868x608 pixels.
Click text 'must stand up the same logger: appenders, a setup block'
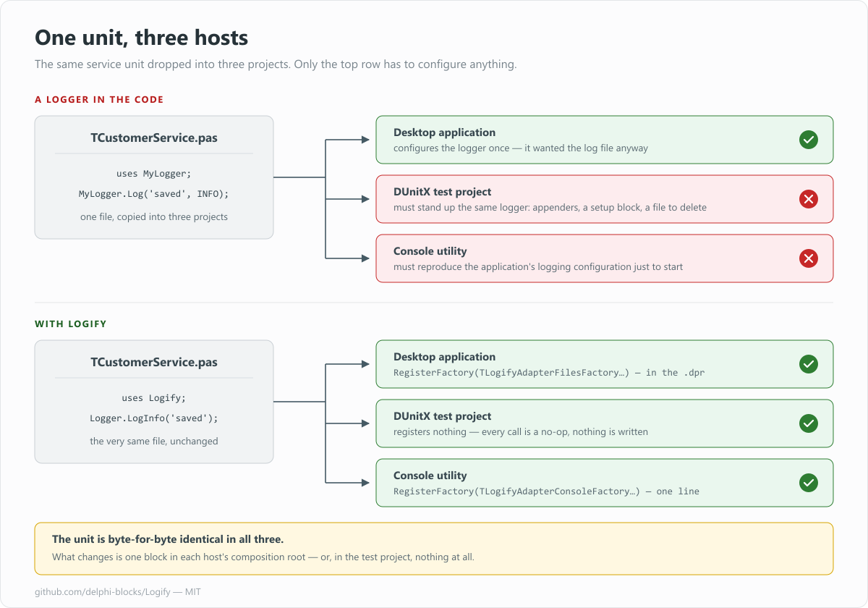(x=550, y=208)
